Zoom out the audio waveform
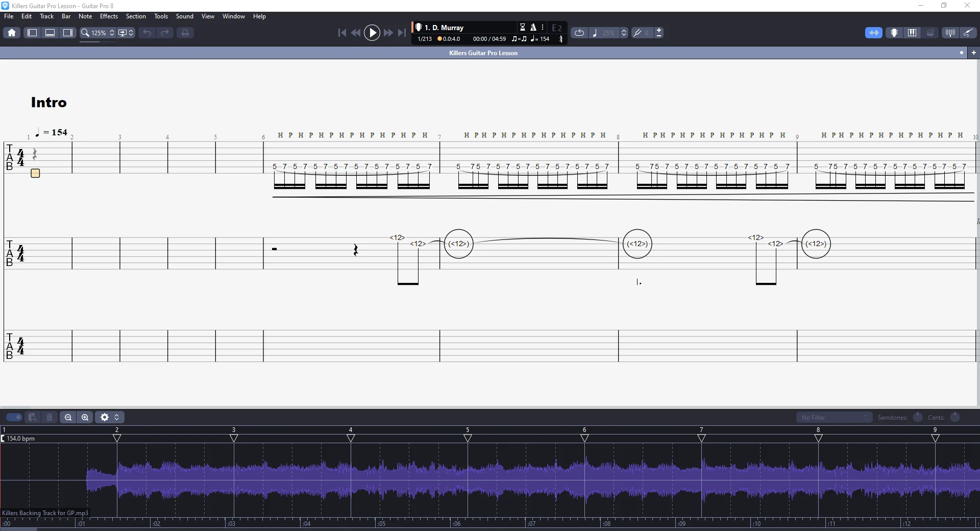 pos(68,417)
